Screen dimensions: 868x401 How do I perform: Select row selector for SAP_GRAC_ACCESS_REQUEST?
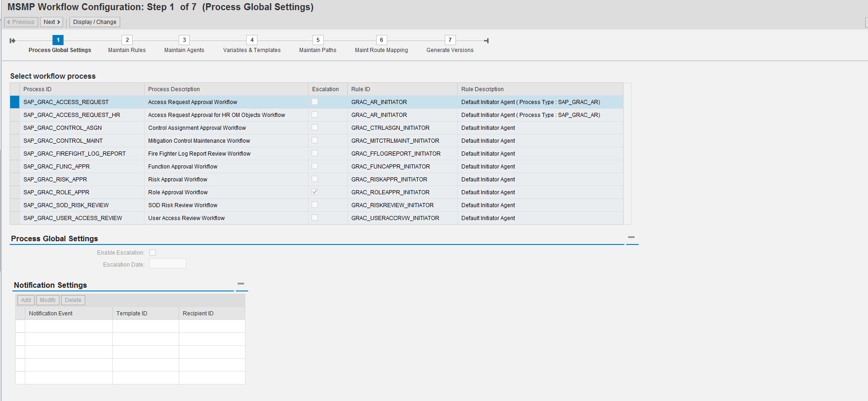[x=15, y=102]
